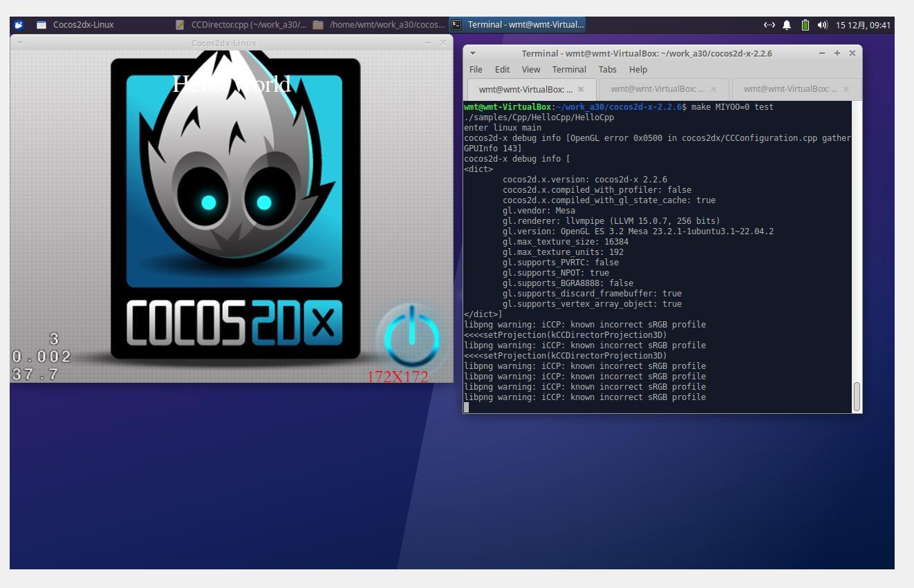Viewport: 914px width, 588px height.
Task: Open the terminal Help menu
Action: pos(637,69)
